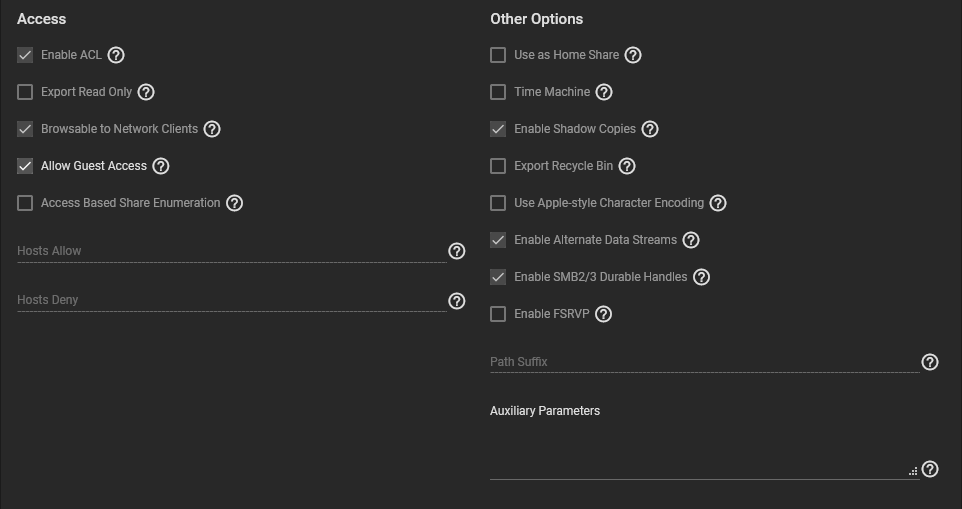This screenshot has height=509, width=962.
Task: Enable the Export Read Only checkbox
Action: 25,92
